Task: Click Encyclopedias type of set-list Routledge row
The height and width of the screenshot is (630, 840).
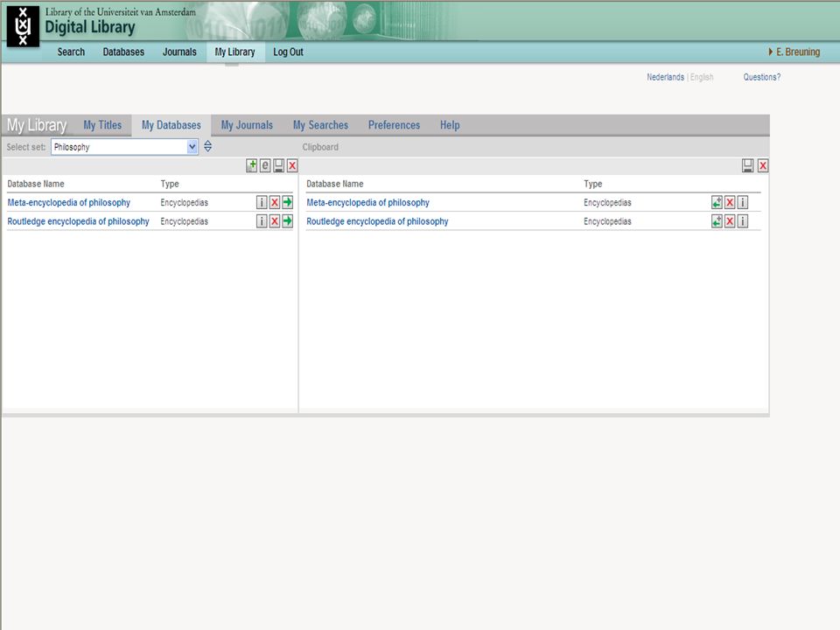Action: (185, 221)
